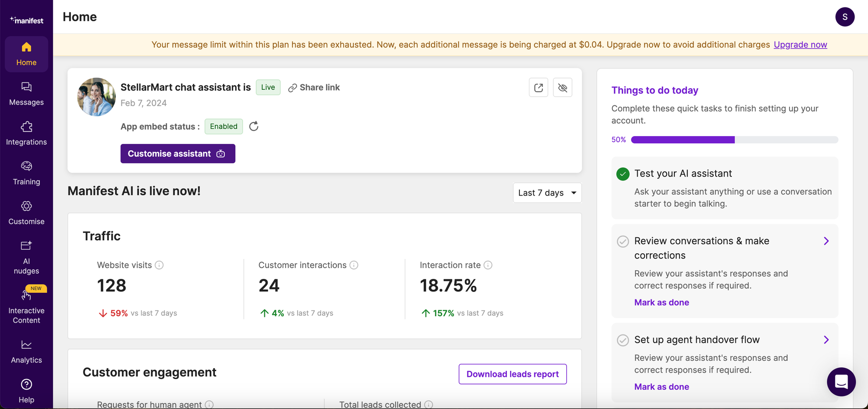The height and width of the screenshot is (409, 868).
Task: Follow the Upgrade now link
Action: click(800, 45)
